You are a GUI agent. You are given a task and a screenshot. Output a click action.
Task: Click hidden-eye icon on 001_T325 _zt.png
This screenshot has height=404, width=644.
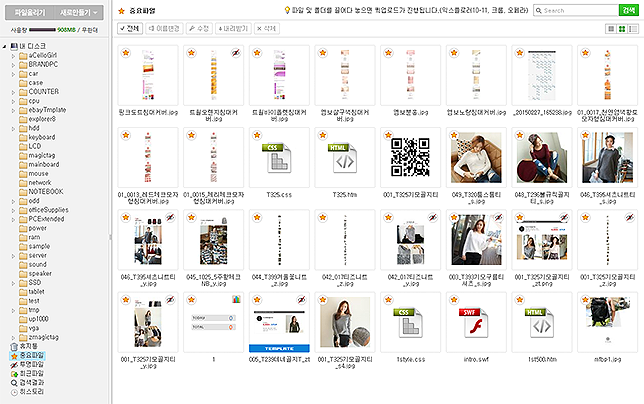(564, 217)
